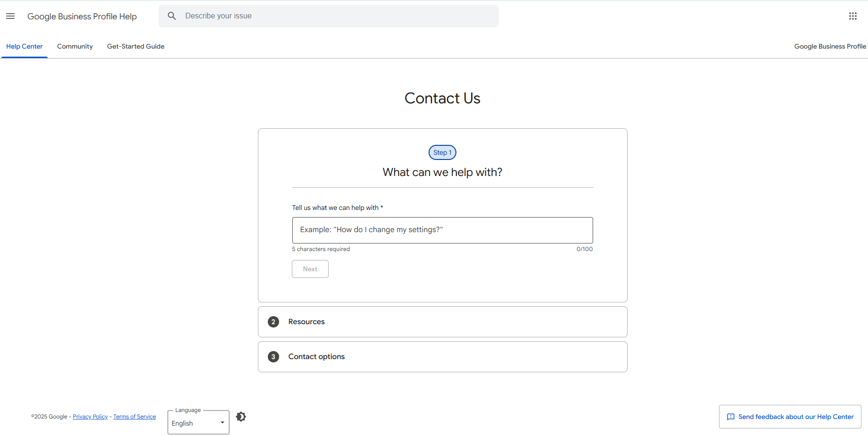This screenshot has height=436, width=868.
Task: Open the Google apps grid
Action: pyautogui.click(x=852, y=16)
